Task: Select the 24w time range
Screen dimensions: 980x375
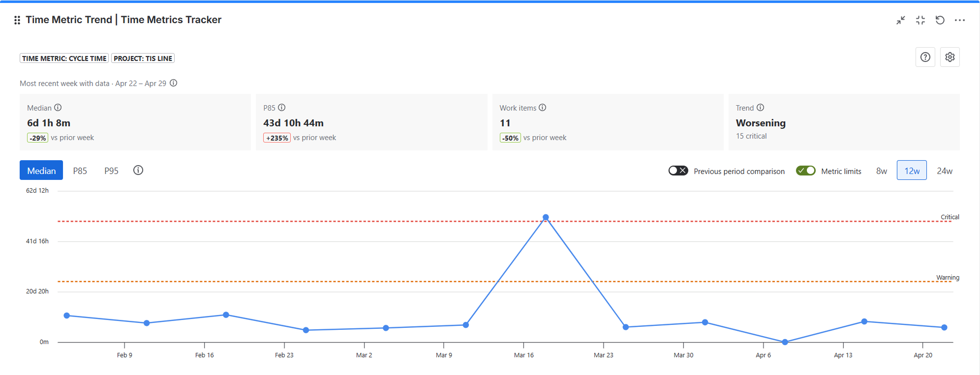Action: click(x=945, y=171)
